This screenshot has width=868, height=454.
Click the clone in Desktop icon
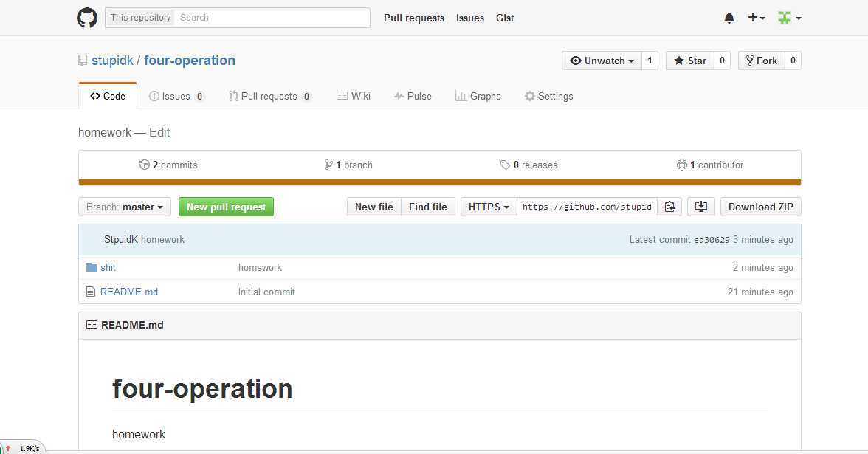701,207
